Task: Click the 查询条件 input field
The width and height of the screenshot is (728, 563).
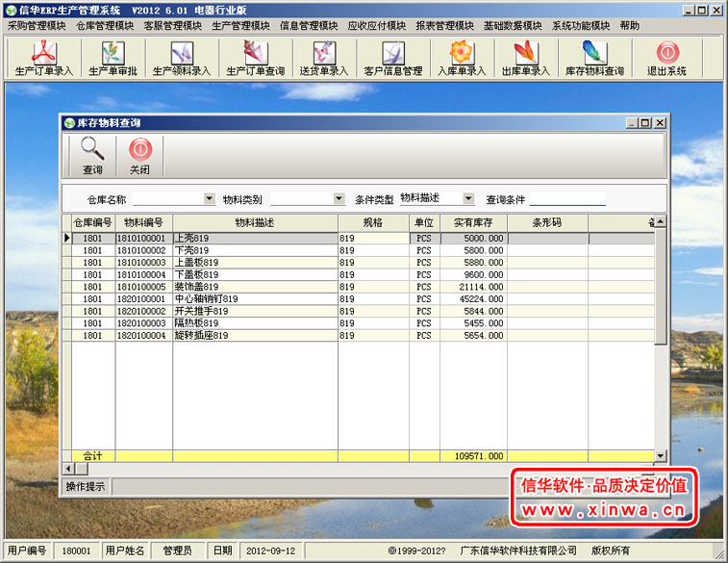Action: pos(567,199)
